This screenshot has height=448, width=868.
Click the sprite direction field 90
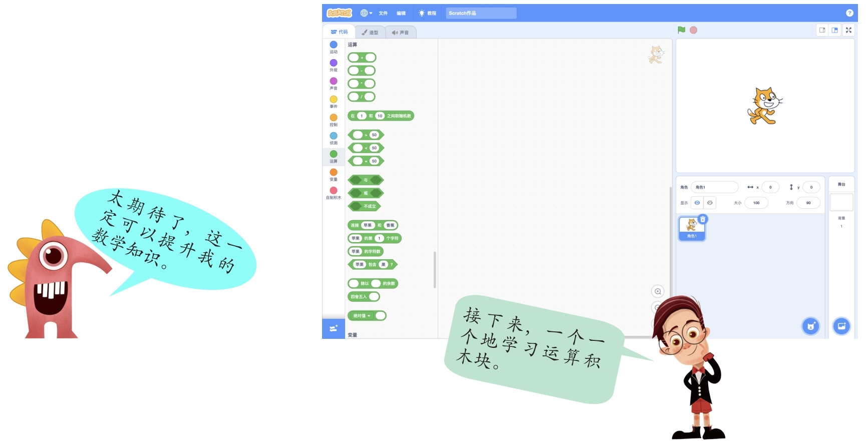pyautogui.click(x=808, y=203)
